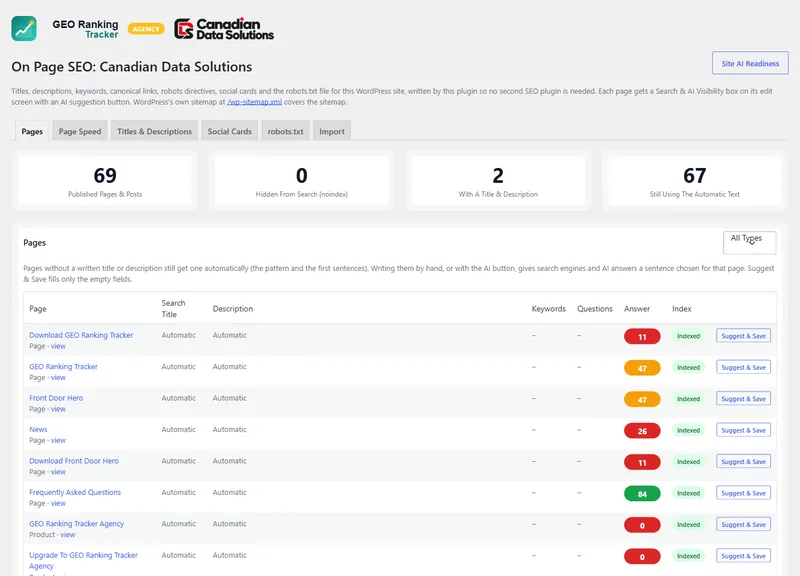
Task: Click the Answer column header
Action: click(637, 309)
